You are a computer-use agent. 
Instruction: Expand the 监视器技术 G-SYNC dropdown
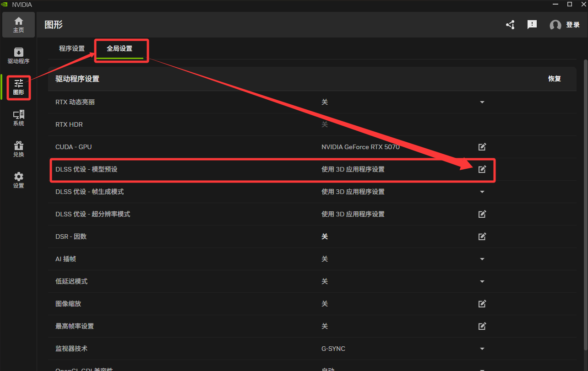[x=482, y=349]
